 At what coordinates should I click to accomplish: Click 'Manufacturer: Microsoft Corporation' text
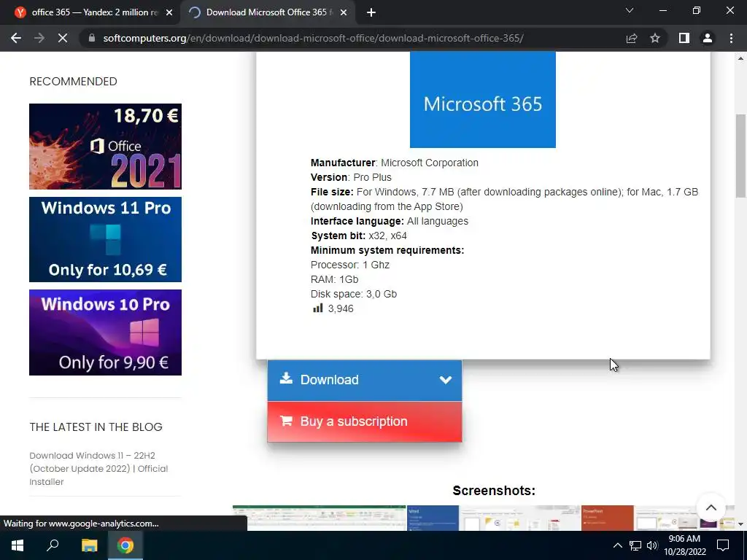pos(395,163)
